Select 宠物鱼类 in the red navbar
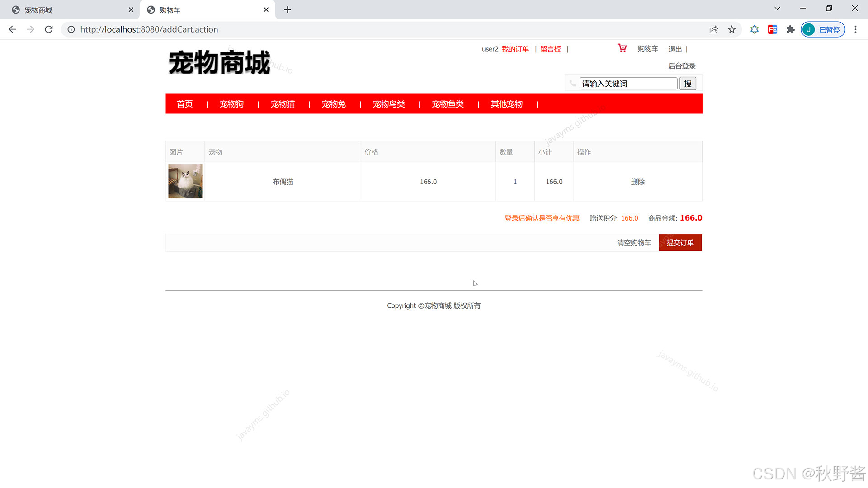868x488 pixels. 448,104
